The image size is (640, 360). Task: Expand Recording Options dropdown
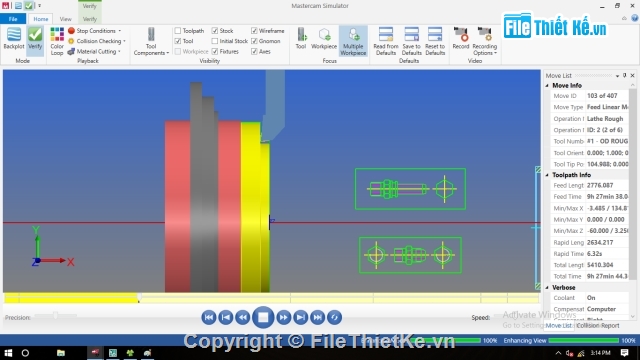[x=484, y=41]
